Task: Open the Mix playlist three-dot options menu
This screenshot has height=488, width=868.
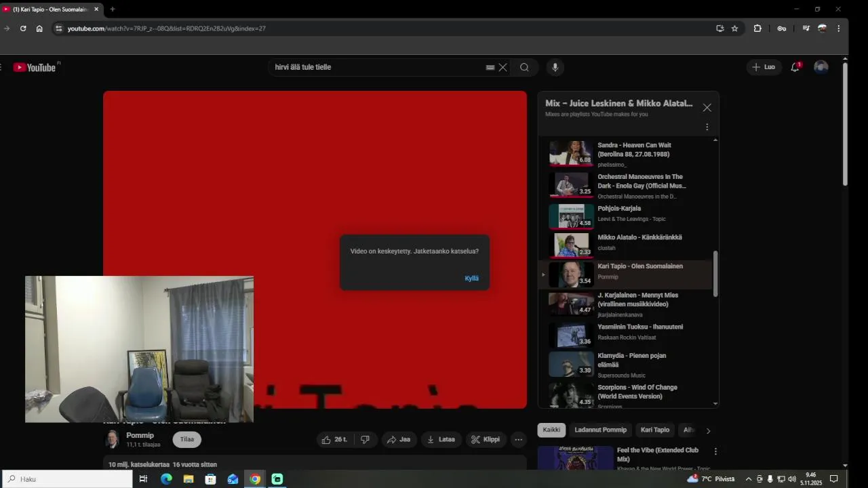Action: 707,127
